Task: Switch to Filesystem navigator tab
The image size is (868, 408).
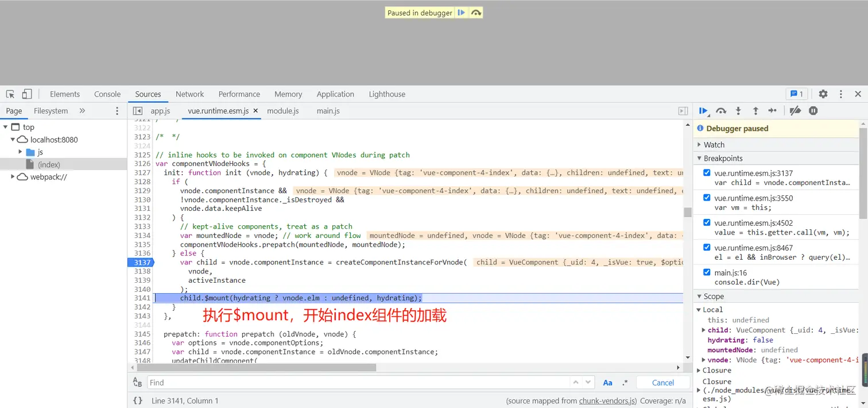Action: coord(51,111)
